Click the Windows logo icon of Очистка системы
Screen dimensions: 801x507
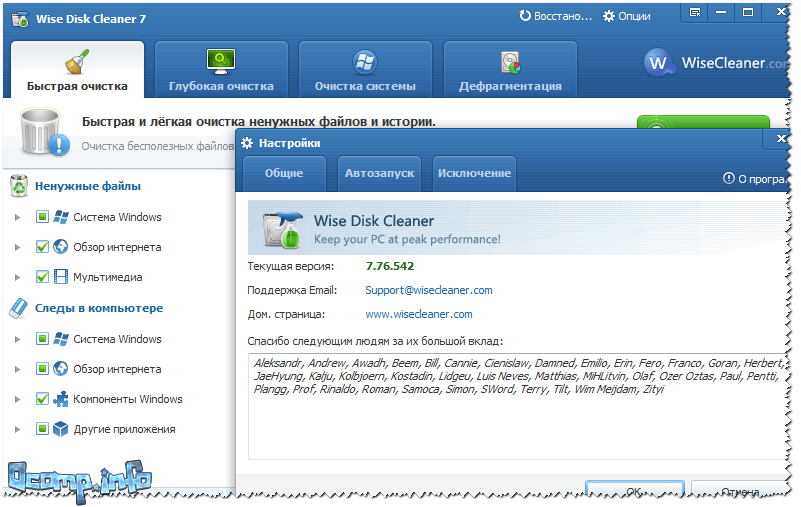[x=365, y=62]
